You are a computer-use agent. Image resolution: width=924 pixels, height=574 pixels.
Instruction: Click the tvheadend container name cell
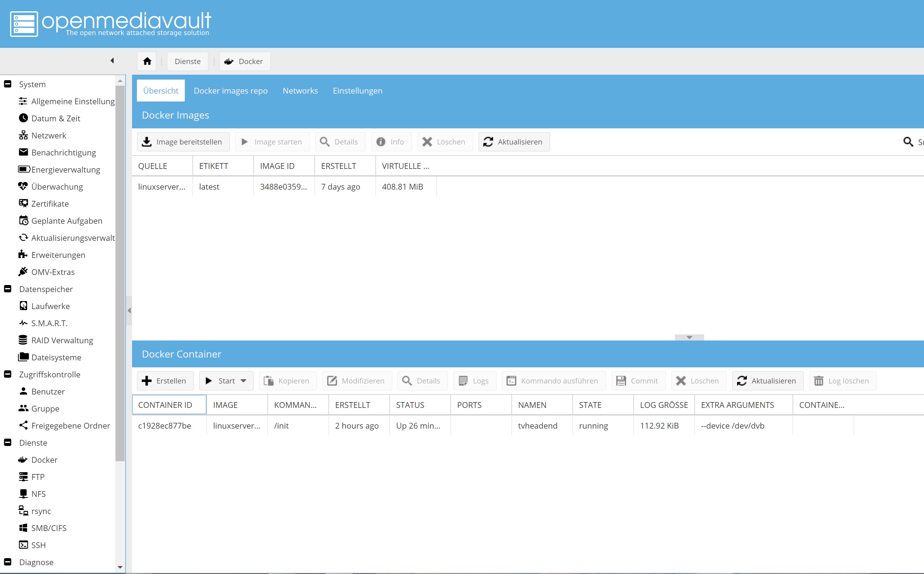[x=542, y=426]
